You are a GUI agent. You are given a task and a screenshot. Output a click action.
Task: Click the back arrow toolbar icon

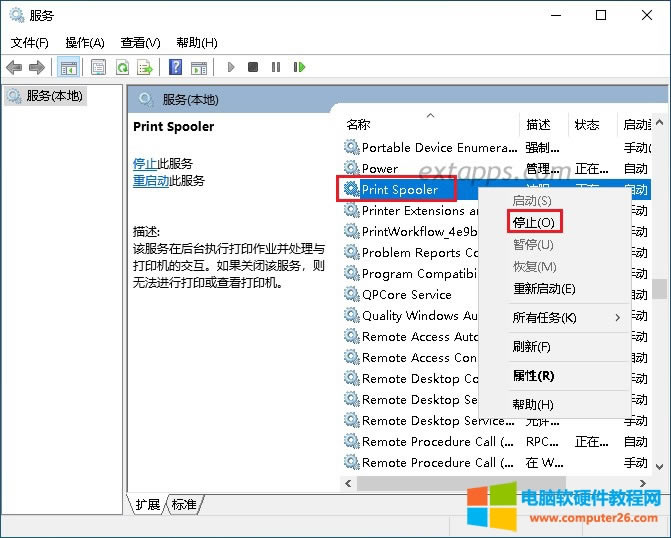14,67
